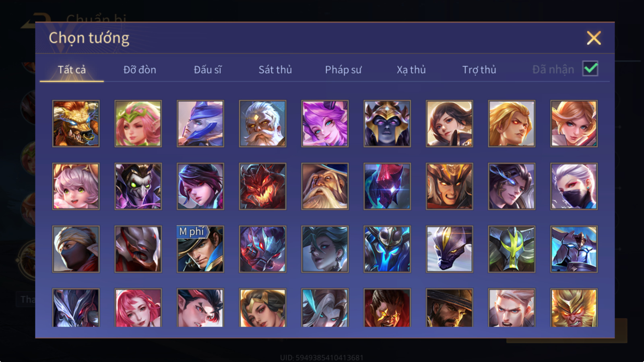Toggle the 'Đã nhận' checkbox
The height and width of the screenshot is (362, 644).
pos(590,69)
